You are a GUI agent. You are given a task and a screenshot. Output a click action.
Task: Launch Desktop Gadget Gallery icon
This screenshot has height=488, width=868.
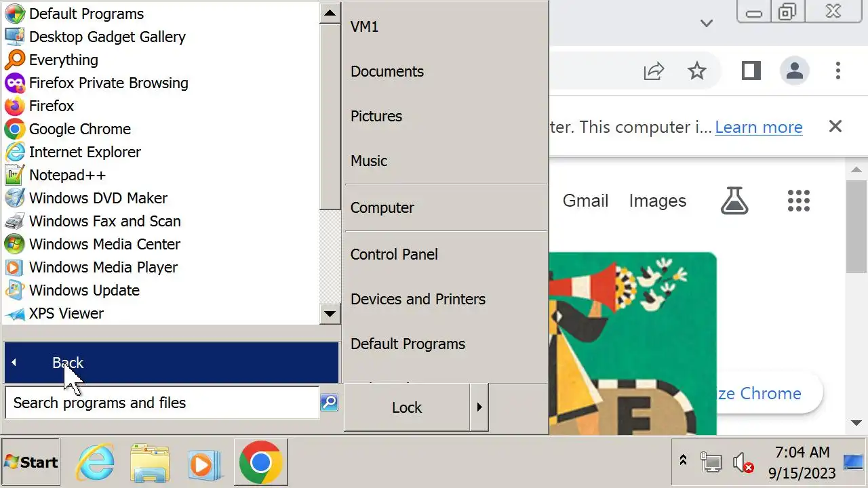point(15,37)
